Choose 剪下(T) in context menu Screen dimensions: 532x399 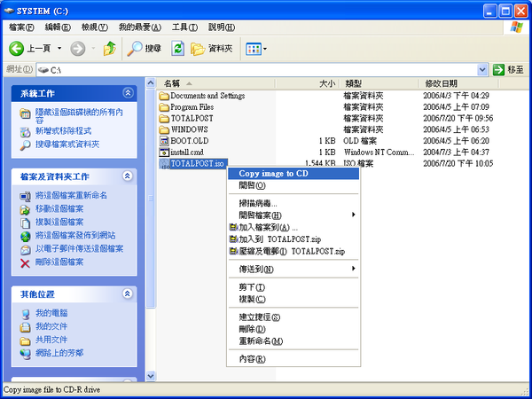pyautogui.click(x=293, y=287)
